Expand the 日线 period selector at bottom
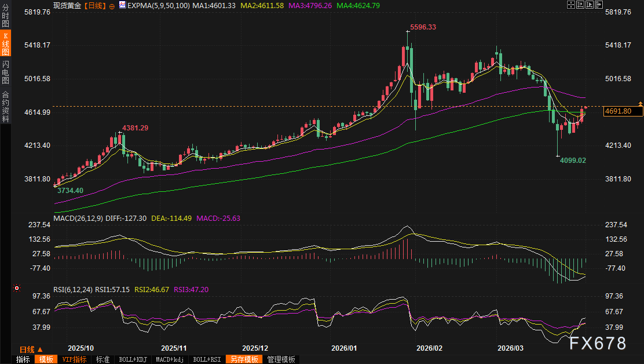The height and width of the screenshot is (364, 644). (31, 350)
